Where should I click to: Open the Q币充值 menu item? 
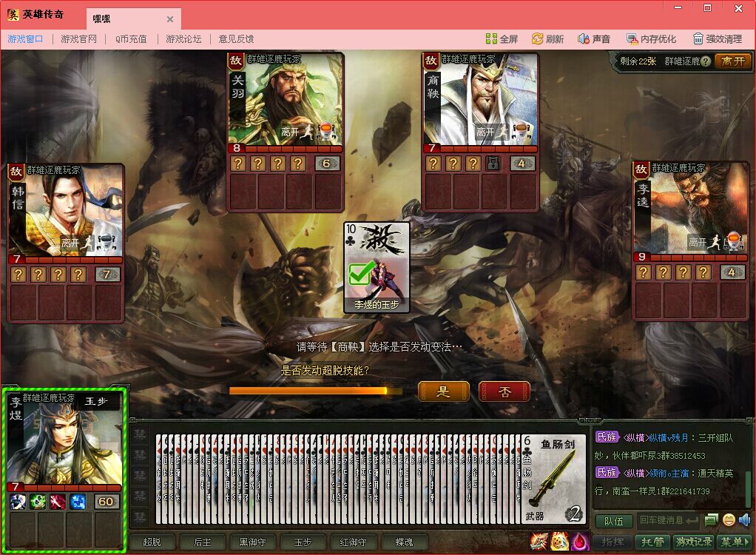(131, 39)
